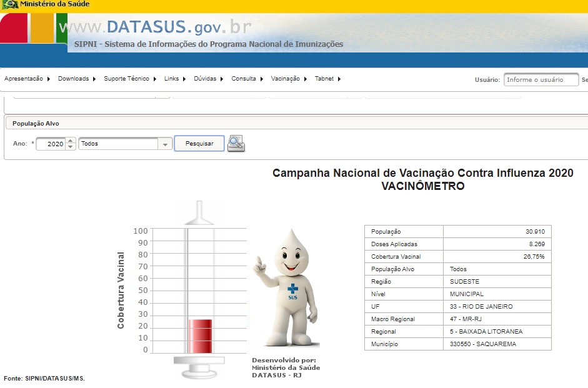Click the doses applied value 8.269
588x388 pixels.
point(537,244)
